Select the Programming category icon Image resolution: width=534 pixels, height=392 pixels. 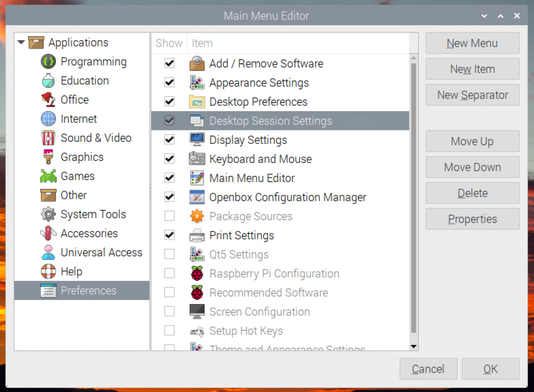48,62
